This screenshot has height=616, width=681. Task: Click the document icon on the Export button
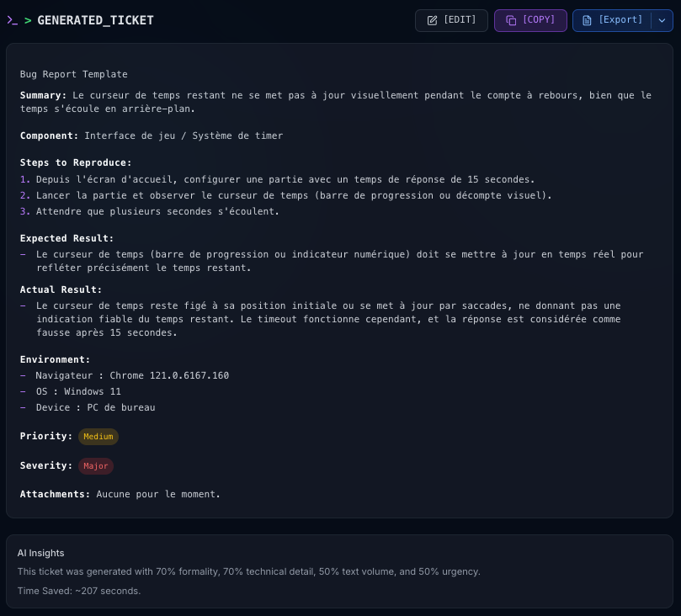(x=587, y=20)
